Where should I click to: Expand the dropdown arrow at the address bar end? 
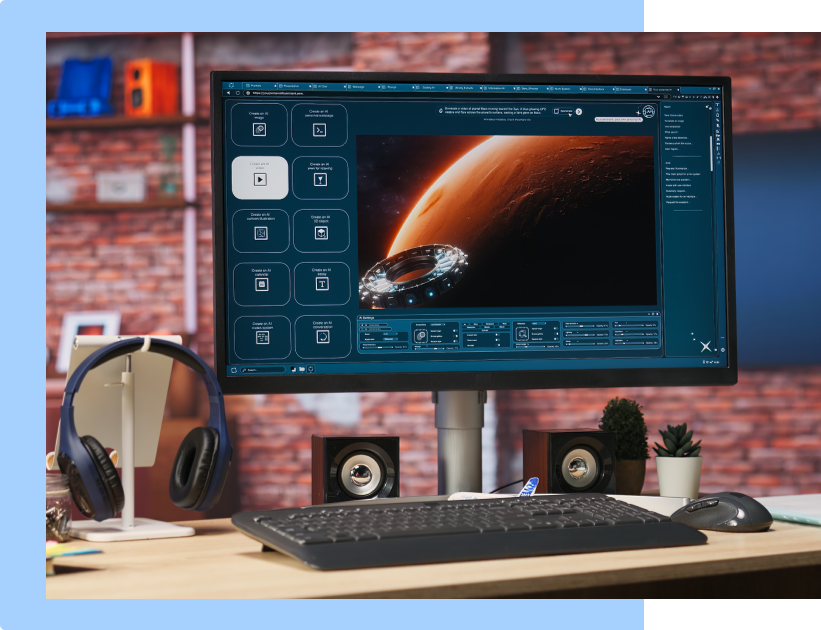point(659,97)
